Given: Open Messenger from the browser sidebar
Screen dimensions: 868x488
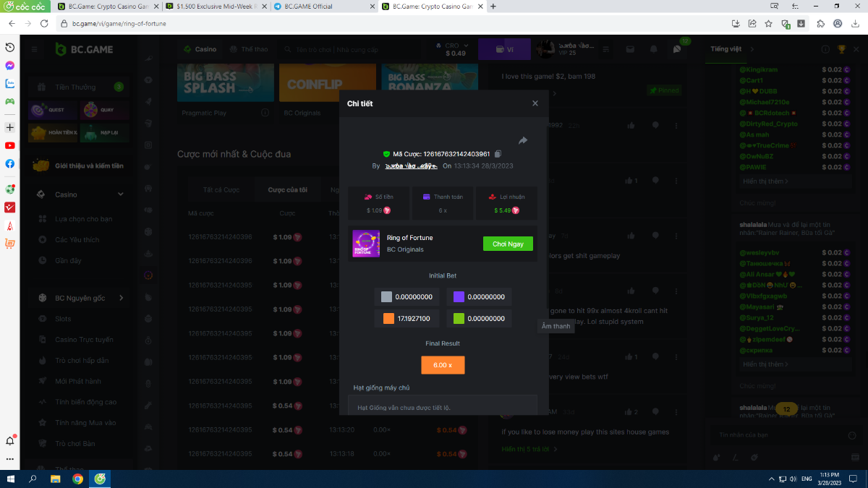Looking at the screenshot, I should coord(10,65).
